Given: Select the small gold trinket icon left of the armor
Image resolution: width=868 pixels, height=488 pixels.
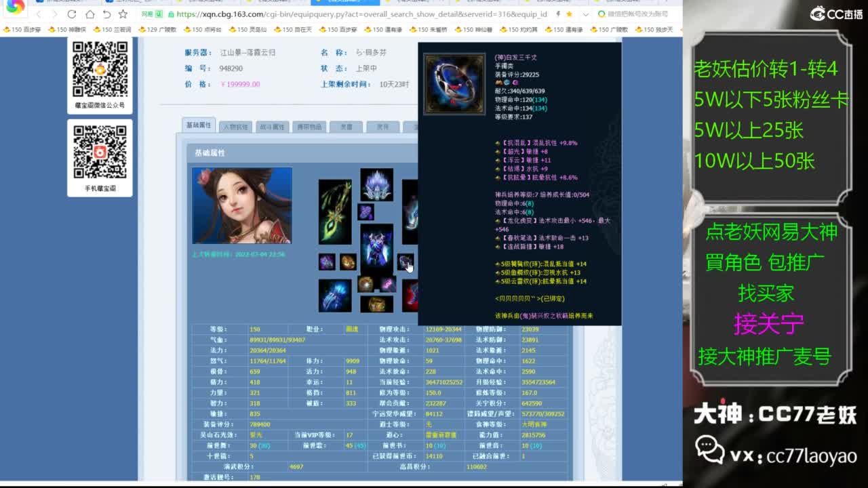Looking at the screenshot, I should [348, 262].
